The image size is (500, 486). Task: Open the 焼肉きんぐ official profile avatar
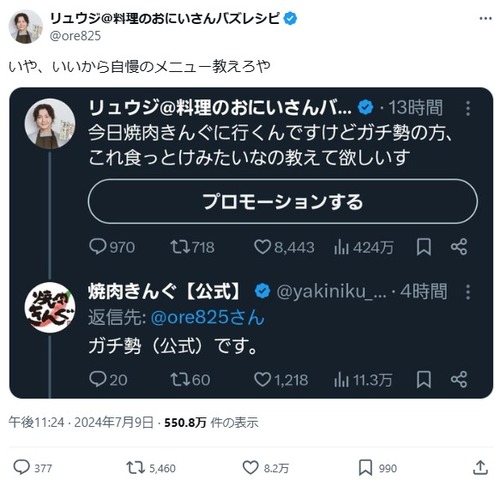point(50,307)
